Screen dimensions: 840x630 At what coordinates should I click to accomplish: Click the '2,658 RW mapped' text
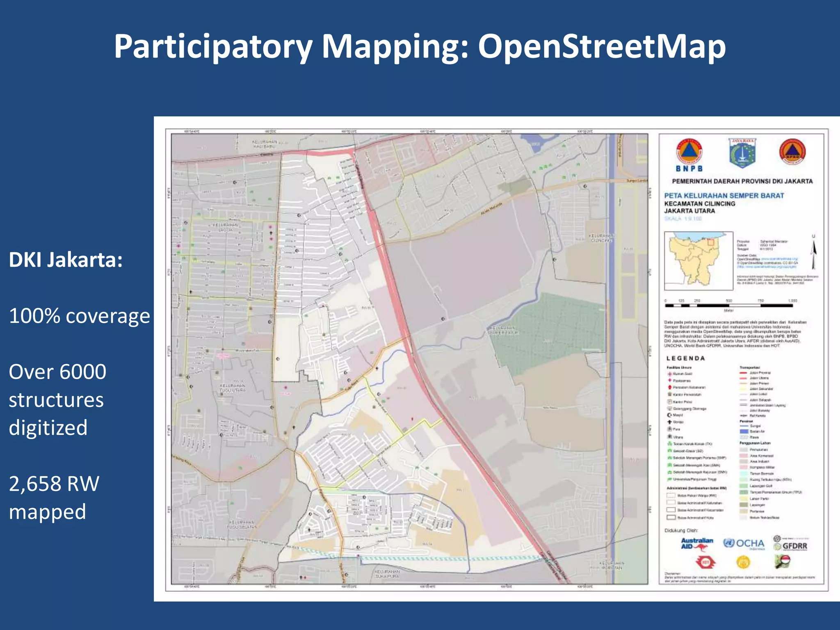coord(54,498)
